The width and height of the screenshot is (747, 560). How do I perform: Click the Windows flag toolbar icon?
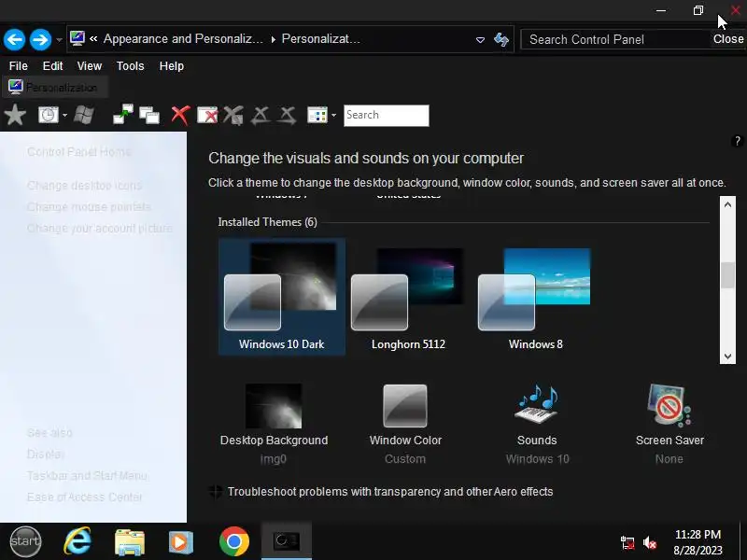[x=84, y=115]
